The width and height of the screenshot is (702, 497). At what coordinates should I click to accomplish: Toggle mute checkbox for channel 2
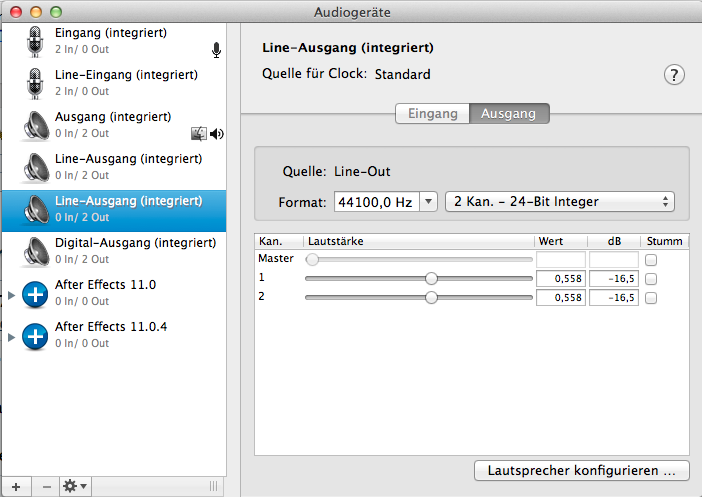(x=651, y=298)
